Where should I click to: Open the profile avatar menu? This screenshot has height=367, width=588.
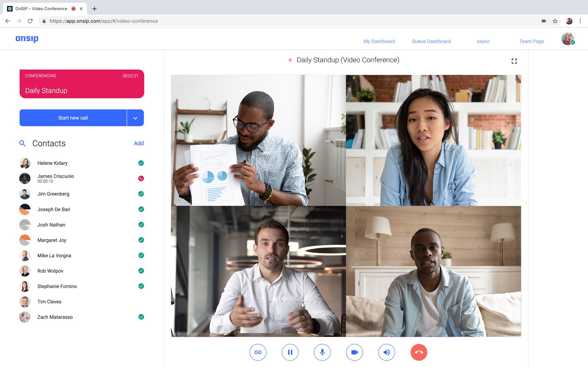[568, 39]
